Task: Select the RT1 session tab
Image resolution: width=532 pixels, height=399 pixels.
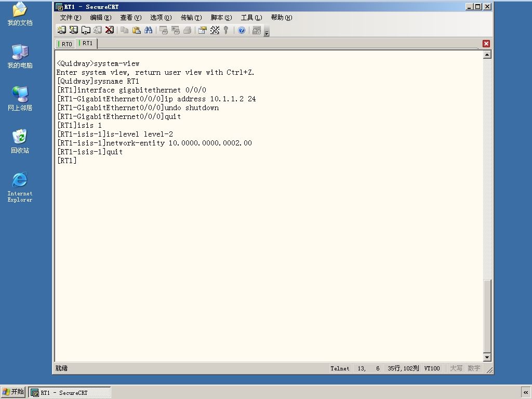Action: 86,43
